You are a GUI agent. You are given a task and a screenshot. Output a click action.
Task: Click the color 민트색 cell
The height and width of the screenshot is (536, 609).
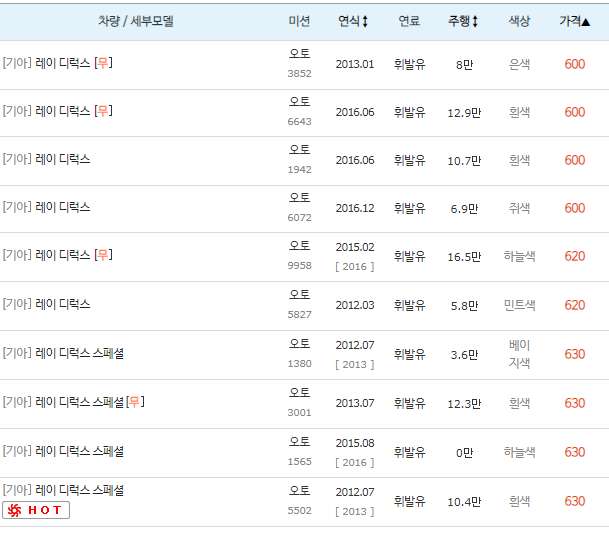tap(519, 305)
